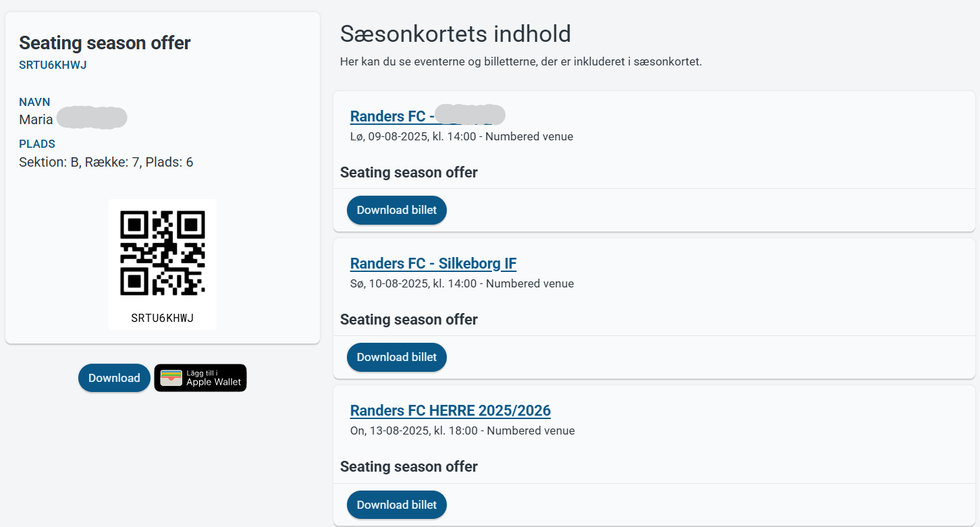980x527 pixels.
Task: Click the PLADS label
Action: coord(37,144)
